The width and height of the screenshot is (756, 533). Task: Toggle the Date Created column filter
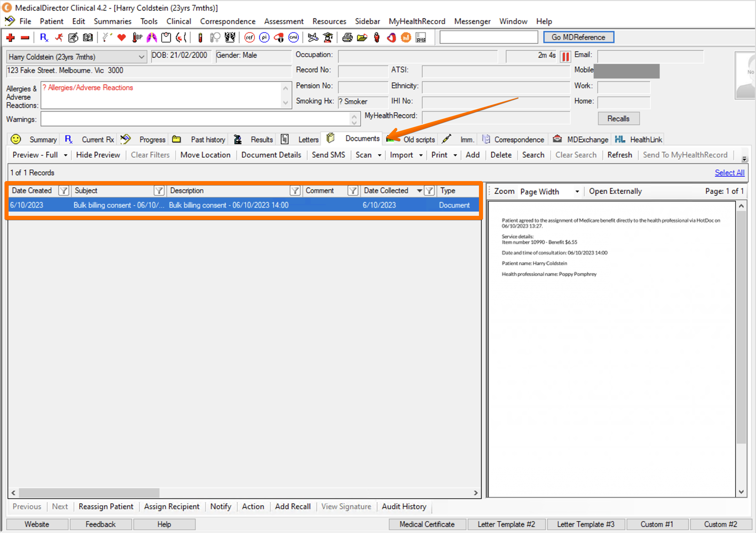(63, 190)
